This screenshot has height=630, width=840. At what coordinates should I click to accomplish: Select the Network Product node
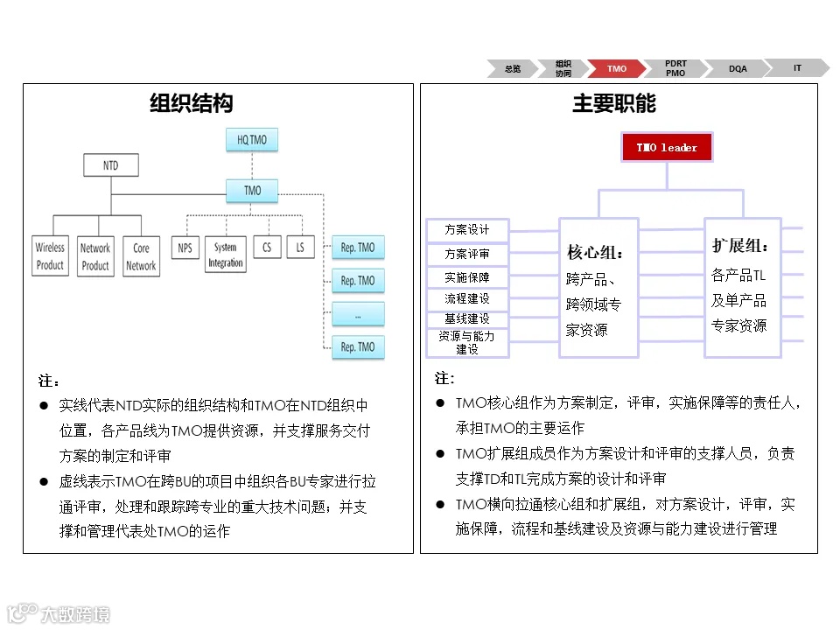pos(95,256)
